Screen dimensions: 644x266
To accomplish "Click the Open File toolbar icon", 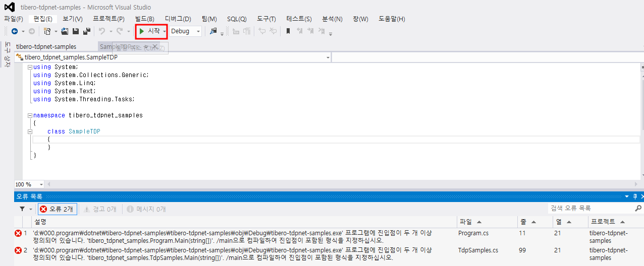I will click(x=65, y=31).
